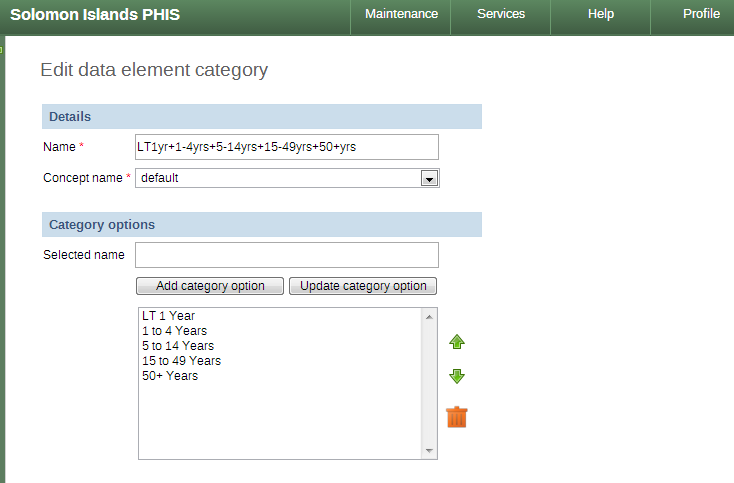Click the orange trash delete icon
This screenshot has width=734, height=483.
457,417
